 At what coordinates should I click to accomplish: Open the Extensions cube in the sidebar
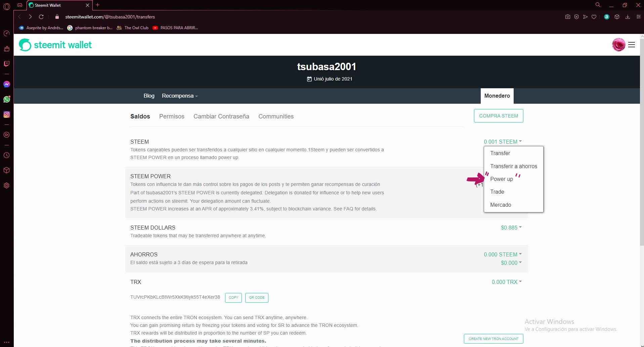coord(6,170)
